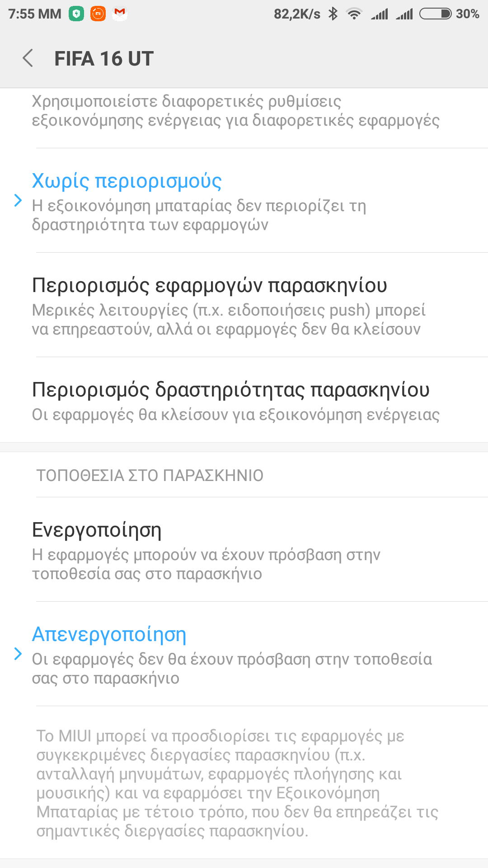
Task: Tap the first mobile signal bars icon
Action: pos(380,14)
